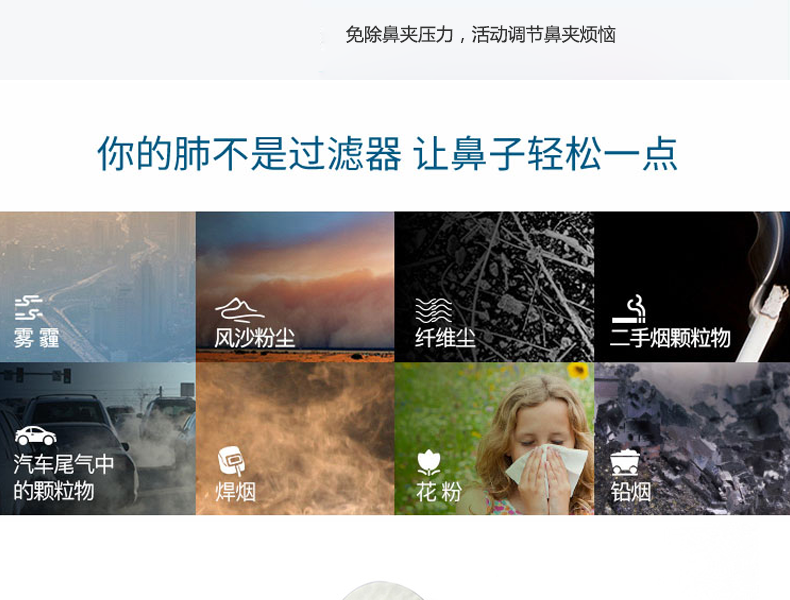
Task: Click the 花粉 caption text
Action: coord(438,492)
